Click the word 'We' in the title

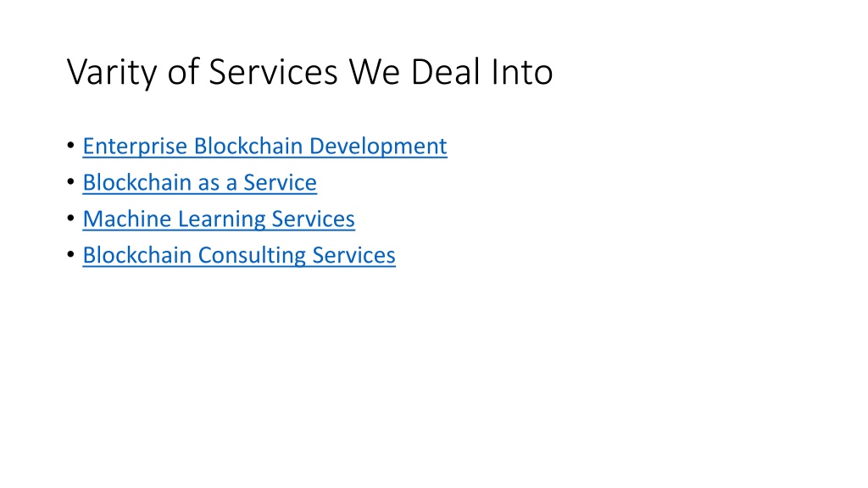click(x=374, y=72)
